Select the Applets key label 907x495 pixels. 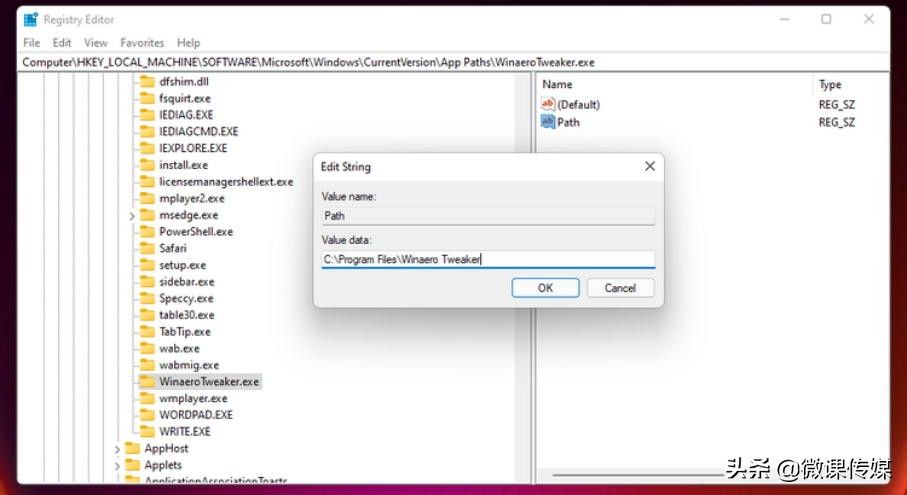pyautogui.click(x=163, y=465)
